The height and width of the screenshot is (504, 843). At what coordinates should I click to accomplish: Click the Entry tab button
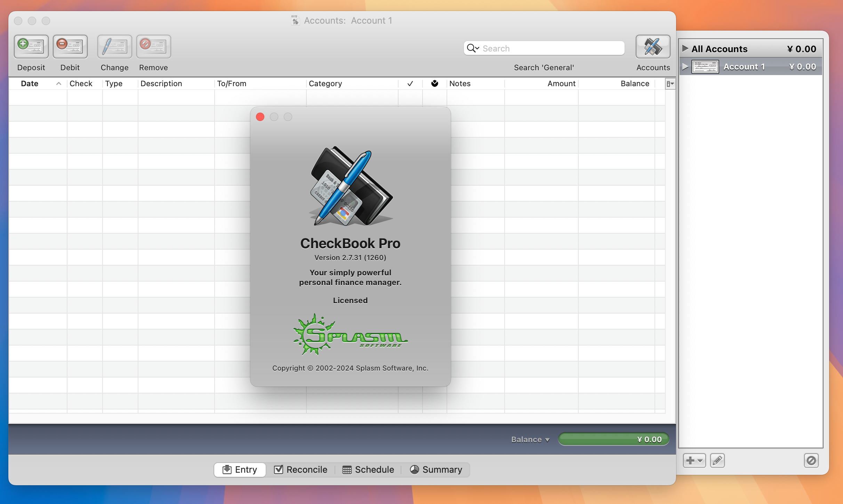click(x=239, y=469)
